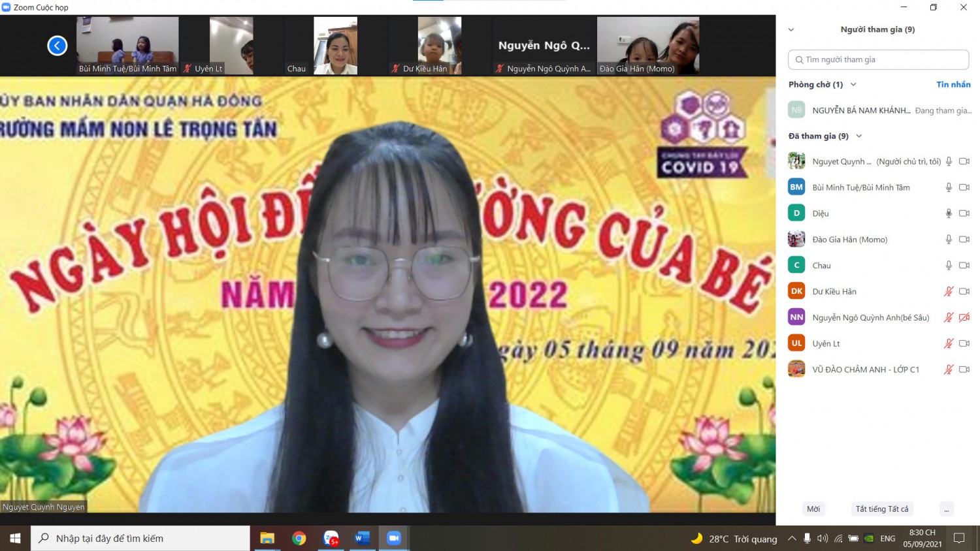Click the Tìm người tham gia search field
Image resolution: width=980 pixels, height=551 pixels.
(878, 59)
